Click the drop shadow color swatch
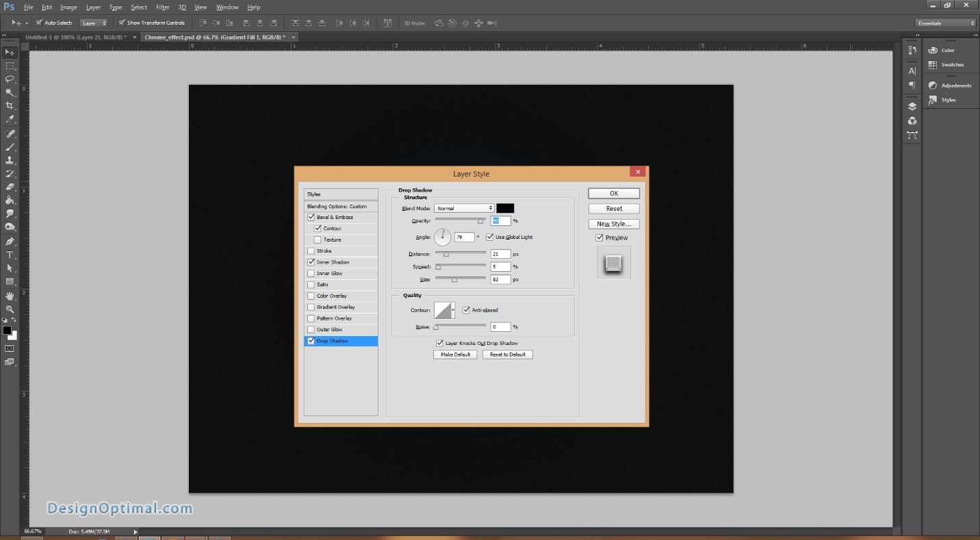980x540 pixels. pos(505,208)
